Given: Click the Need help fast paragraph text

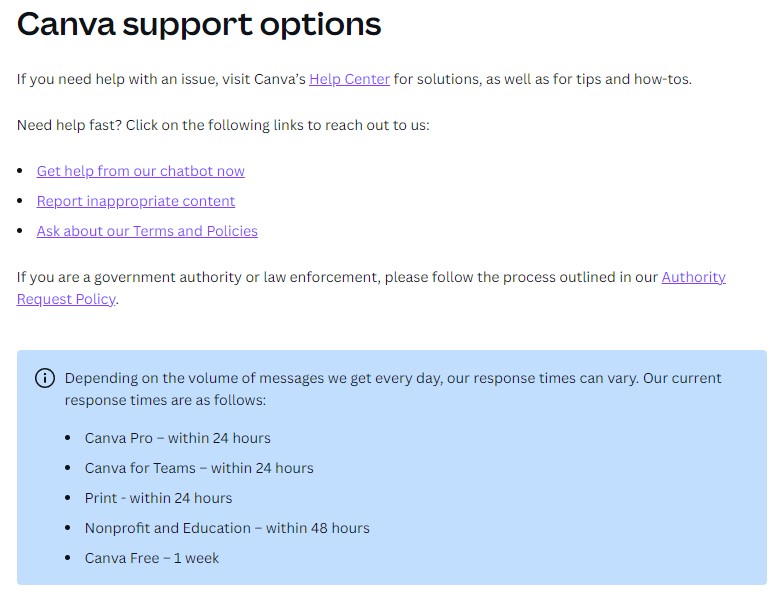Looking at the screenshot, I should click(x=223, y=125).
